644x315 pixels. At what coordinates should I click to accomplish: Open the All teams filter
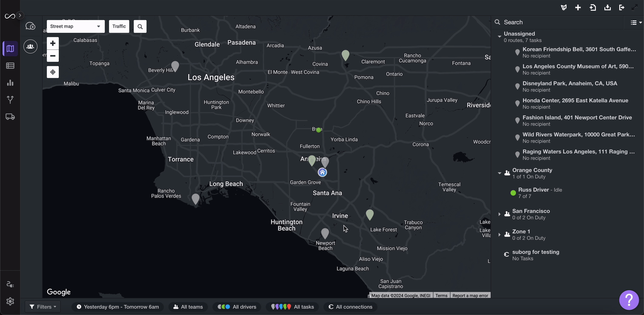(x=188, y=306)
